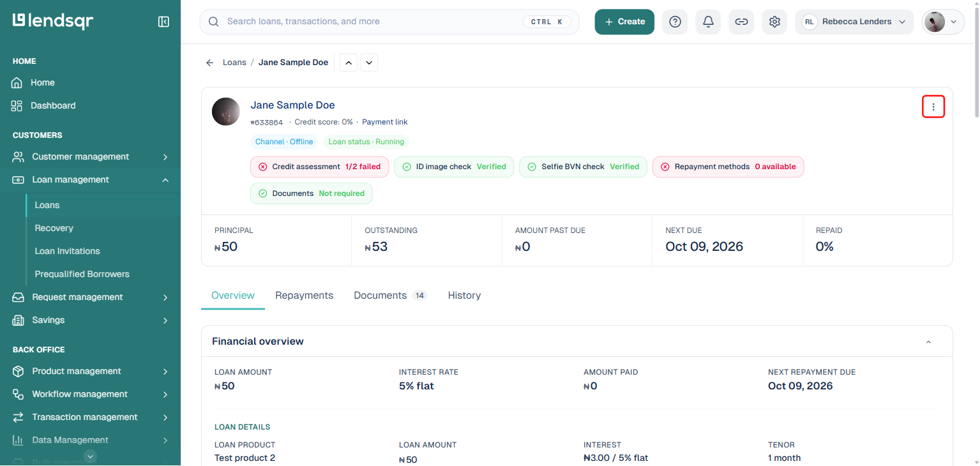Screen dimensions: 980x466
Task: Go back using the left arrow icon
Action: coord(209,63)
